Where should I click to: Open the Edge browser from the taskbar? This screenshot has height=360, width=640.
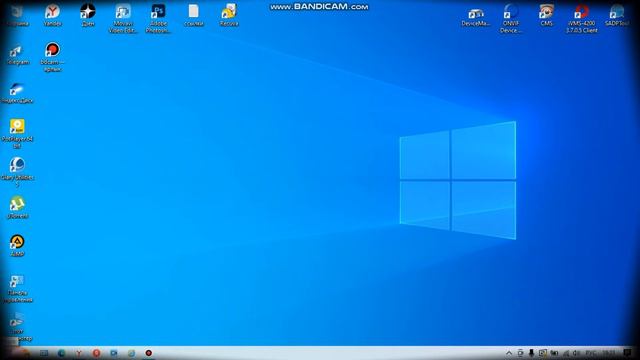click(61, 353)
